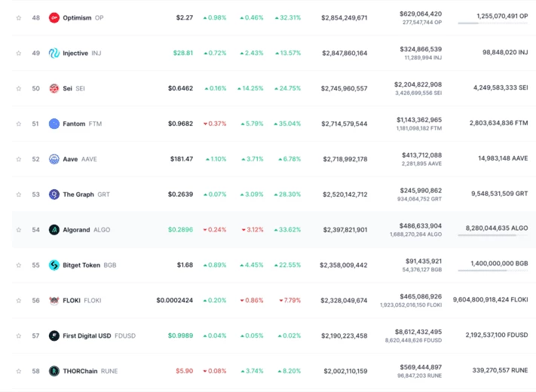
Task: Click Algorand market cap $2,397,821,901
Action: click(x=345, y=230)
